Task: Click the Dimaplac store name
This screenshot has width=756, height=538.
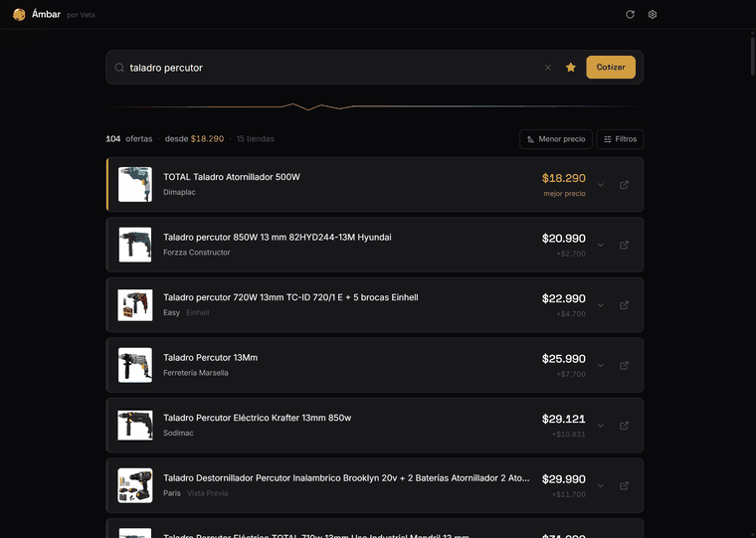Action: pyautogui.click(x=179, y=192)
